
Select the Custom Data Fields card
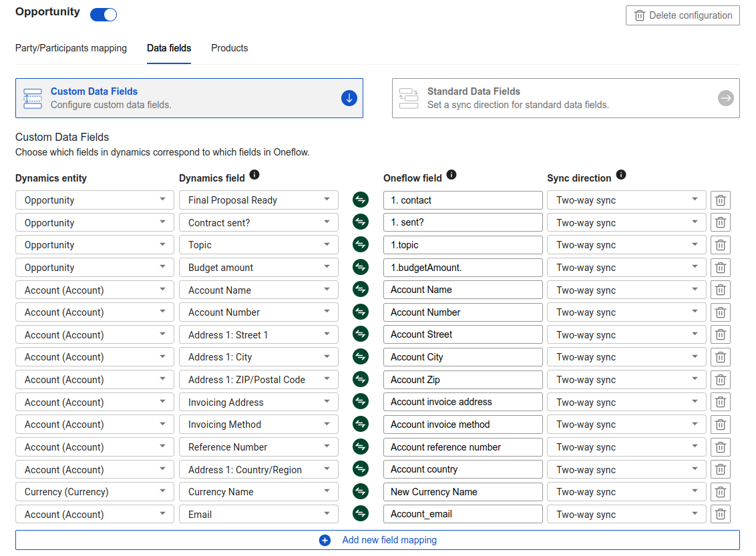189,98
